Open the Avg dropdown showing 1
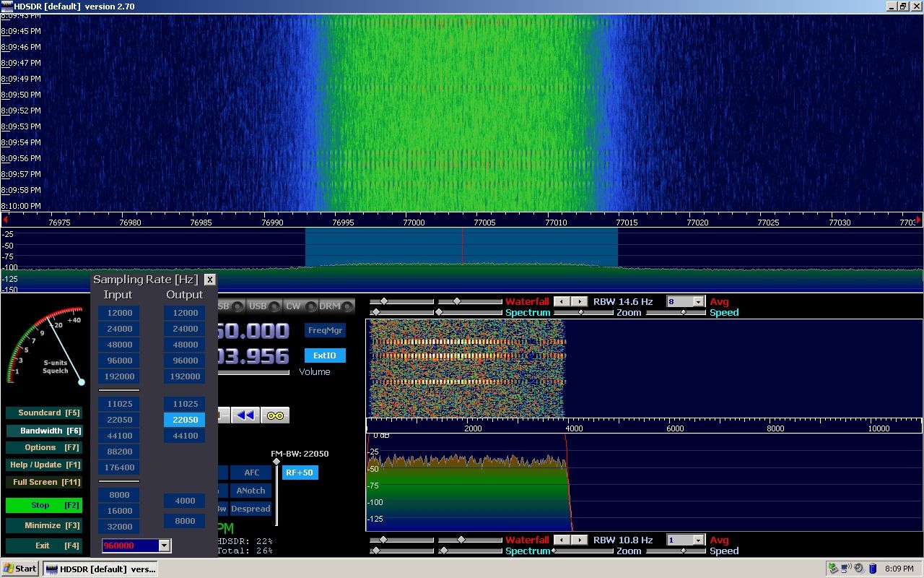The image size is (924, 578). pyautogui.click(x=698, y=540)
